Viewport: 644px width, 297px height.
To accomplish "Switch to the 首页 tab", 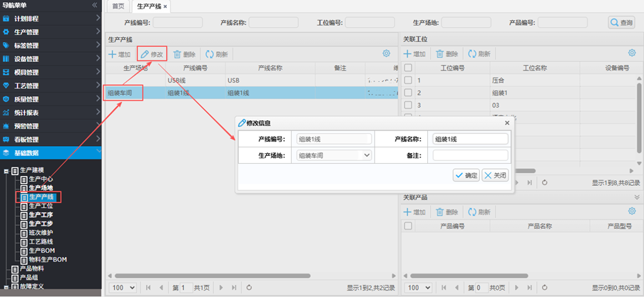I will point(118,6).
